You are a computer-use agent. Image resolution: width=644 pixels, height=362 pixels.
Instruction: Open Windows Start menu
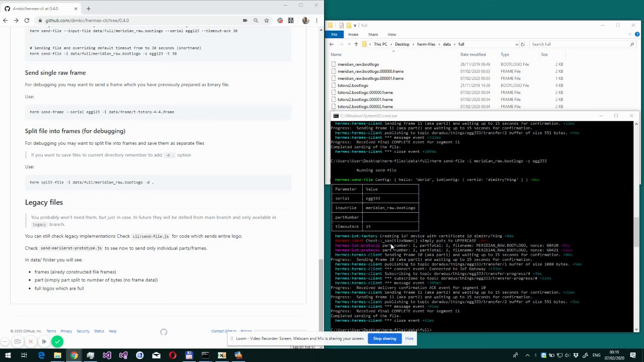8,355
